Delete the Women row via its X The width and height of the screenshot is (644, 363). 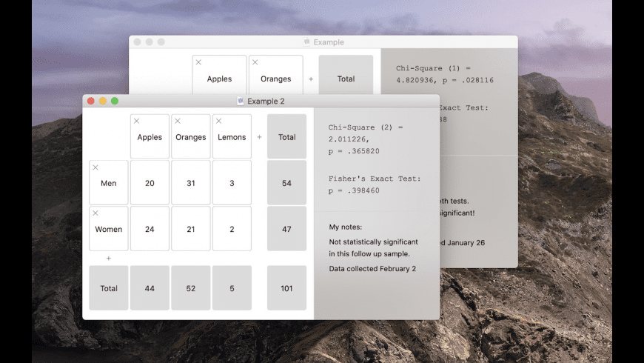click(95, 213)
